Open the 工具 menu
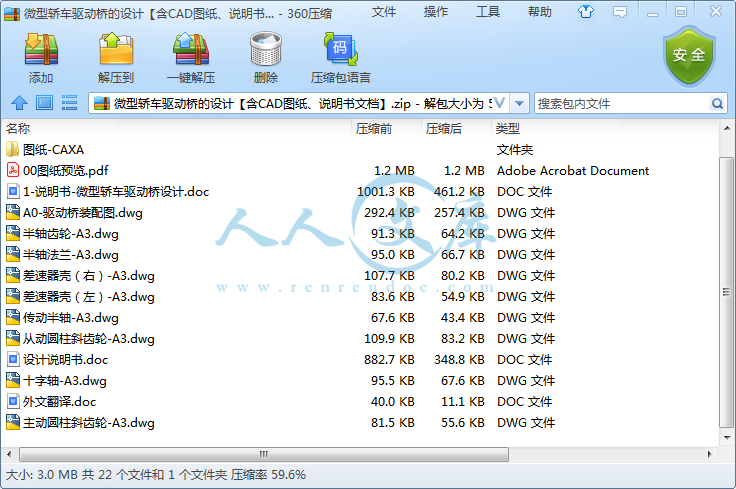Screen dimensions: 736x489 point(488,12)
